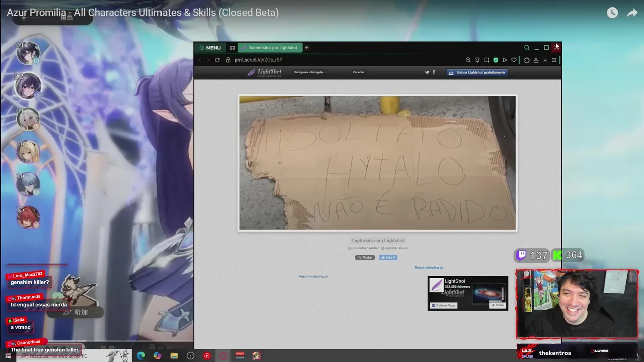The image size is (644, 362).
Task: Open the browser MENU button
Action: pyautogui.click(x=210, y=48)
